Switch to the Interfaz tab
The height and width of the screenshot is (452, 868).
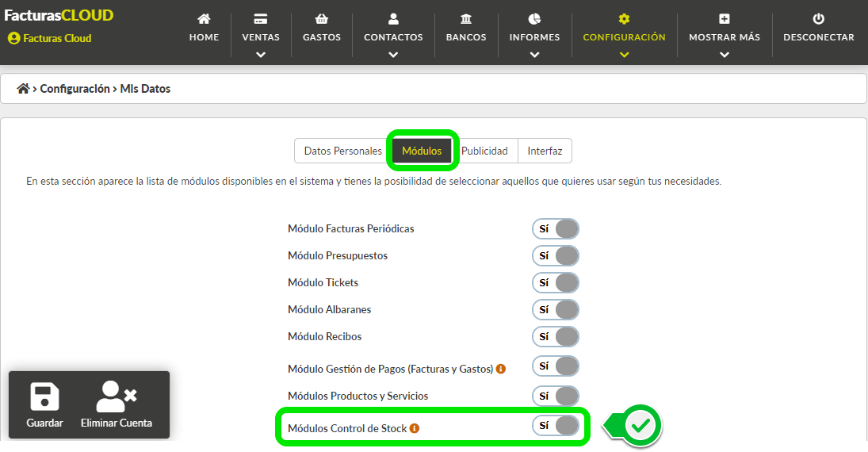tap(545, 151)
